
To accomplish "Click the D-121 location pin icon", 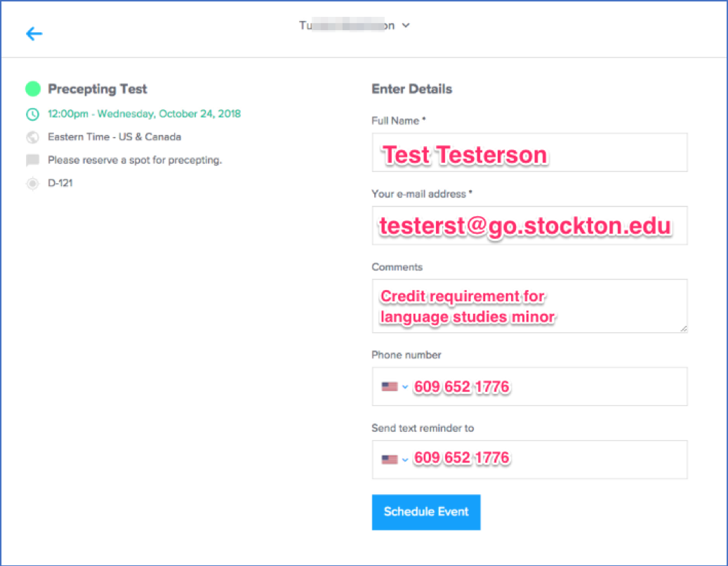I will (32, 183).
